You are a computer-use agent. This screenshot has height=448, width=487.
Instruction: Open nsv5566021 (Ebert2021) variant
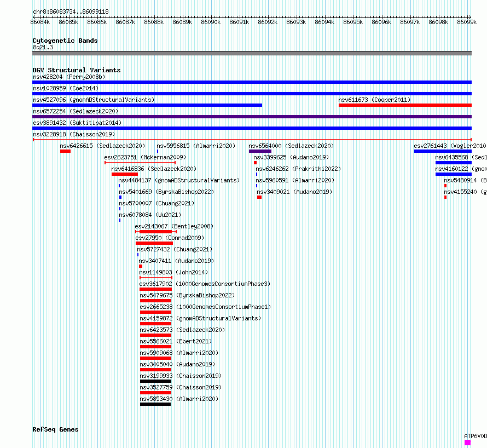176,341
